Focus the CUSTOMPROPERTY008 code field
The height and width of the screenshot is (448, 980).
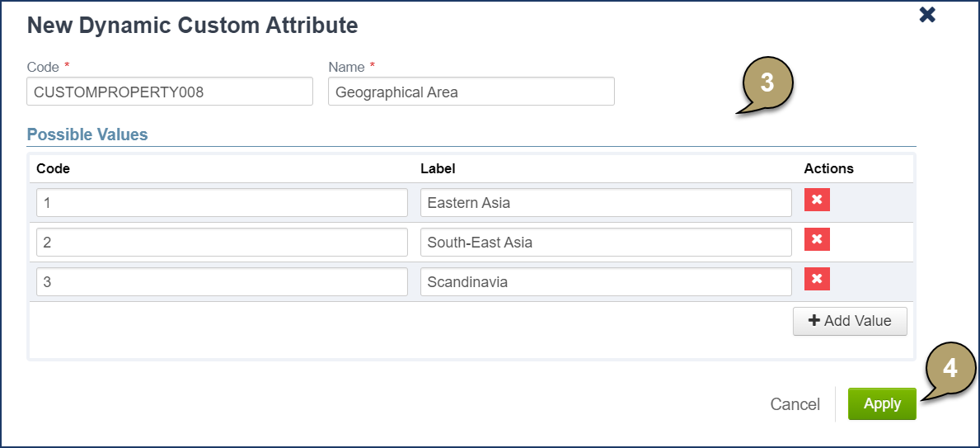(169, 92)
